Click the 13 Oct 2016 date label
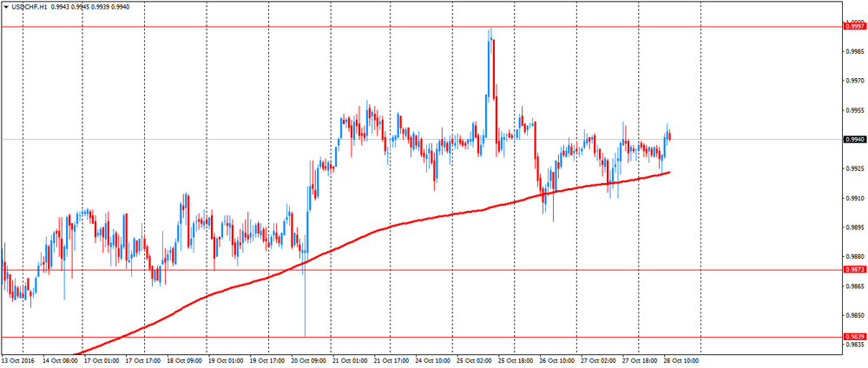Viewport: 868px width, 368px height. point(17,359)
